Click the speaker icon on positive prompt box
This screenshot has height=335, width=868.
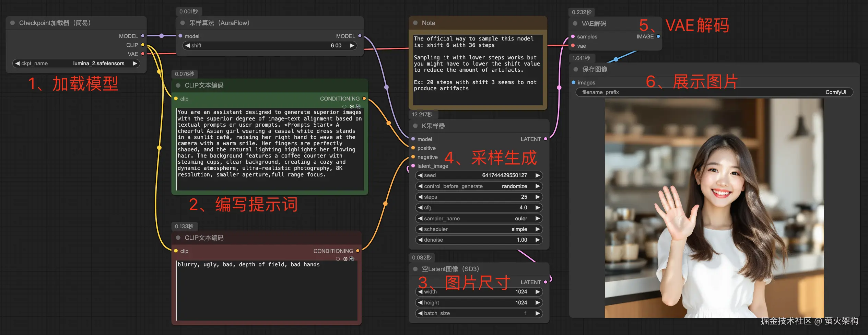[358, 106]
